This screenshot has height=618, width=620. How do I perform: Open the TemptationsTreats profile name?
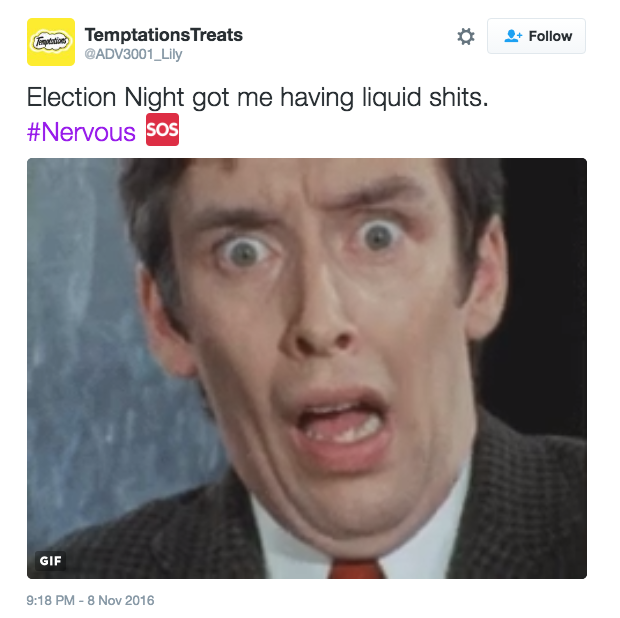pyautogui.click(x=164, y=35)
